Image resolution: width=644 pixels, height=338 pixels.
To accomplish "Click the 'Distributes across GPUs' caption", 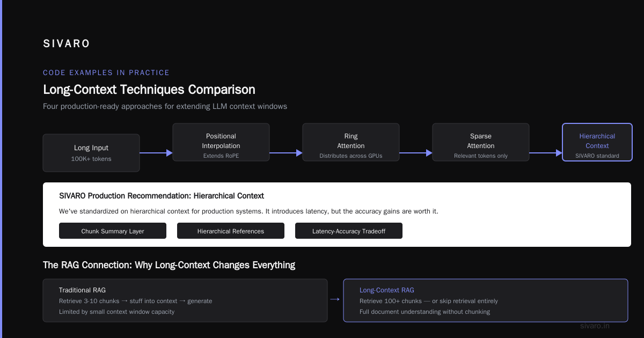I will pos(351,156).
